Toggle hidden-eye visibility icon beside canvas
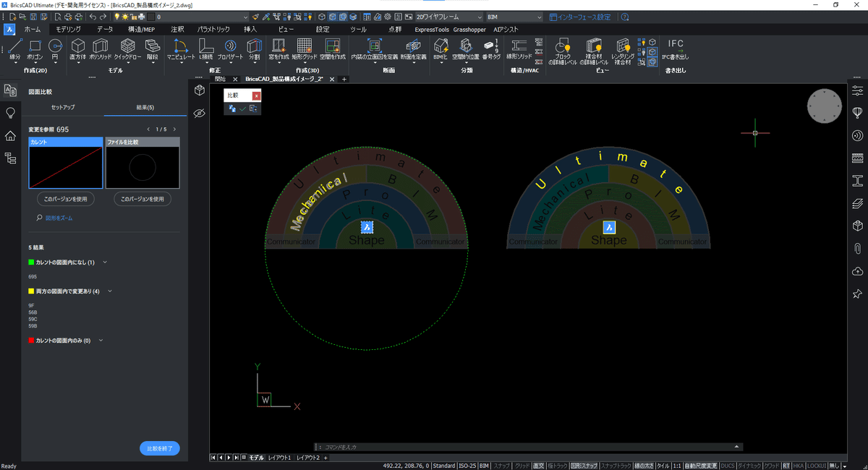This screenshot has height=470, width=868. (x=200, y=113)
